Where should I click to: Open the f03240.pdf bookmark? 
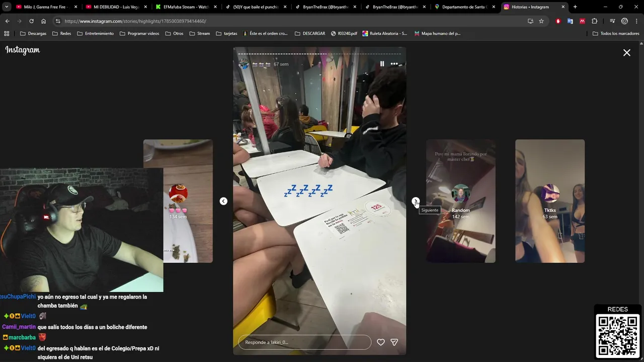(x=344, y=34)
